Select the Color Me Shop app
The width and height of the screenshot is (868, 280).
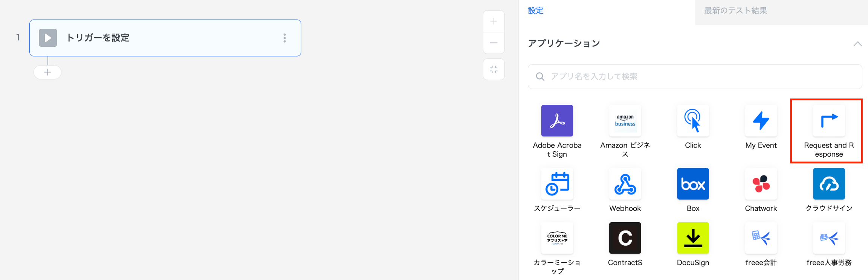(x=557, y=238)
